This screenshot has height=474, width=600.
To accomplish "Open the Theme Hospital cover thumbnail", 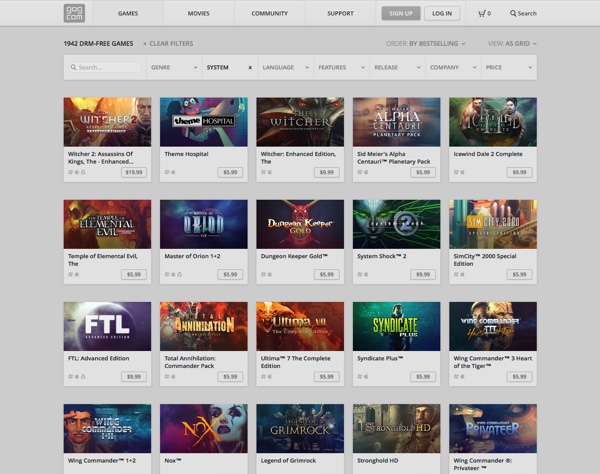I will [204, 122].
